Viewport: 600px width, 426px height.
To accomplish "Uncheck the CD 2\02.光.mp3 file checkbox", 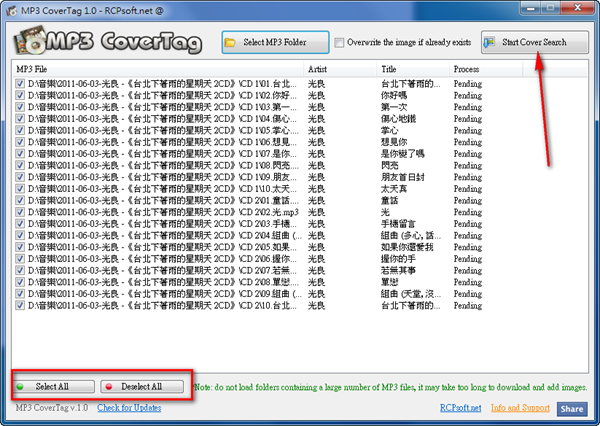I will (20, 212).
